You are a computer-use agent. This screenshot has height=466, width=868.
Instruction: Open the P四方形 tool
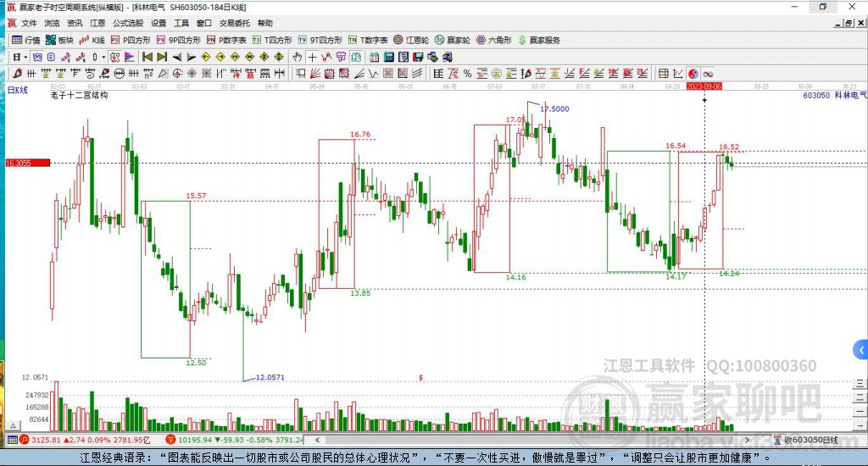coord(131,40)
